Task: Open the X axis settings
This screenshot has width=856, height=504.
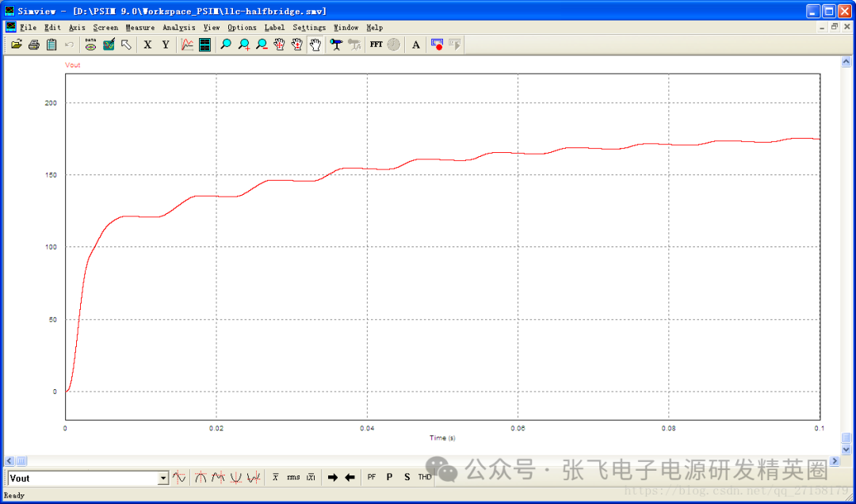Action: 147,45
